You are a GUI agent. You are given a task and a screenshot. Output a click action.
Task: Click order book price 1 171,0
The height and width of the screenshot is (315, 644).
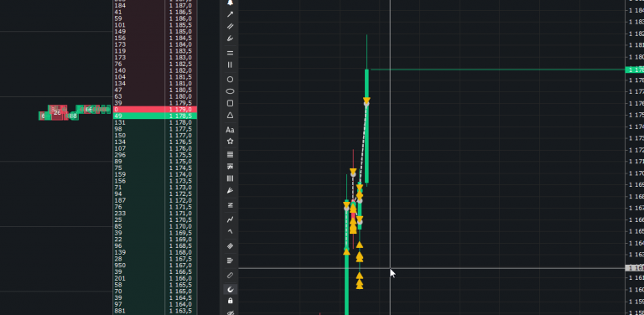pyautogui.click(x=180, y=214)
